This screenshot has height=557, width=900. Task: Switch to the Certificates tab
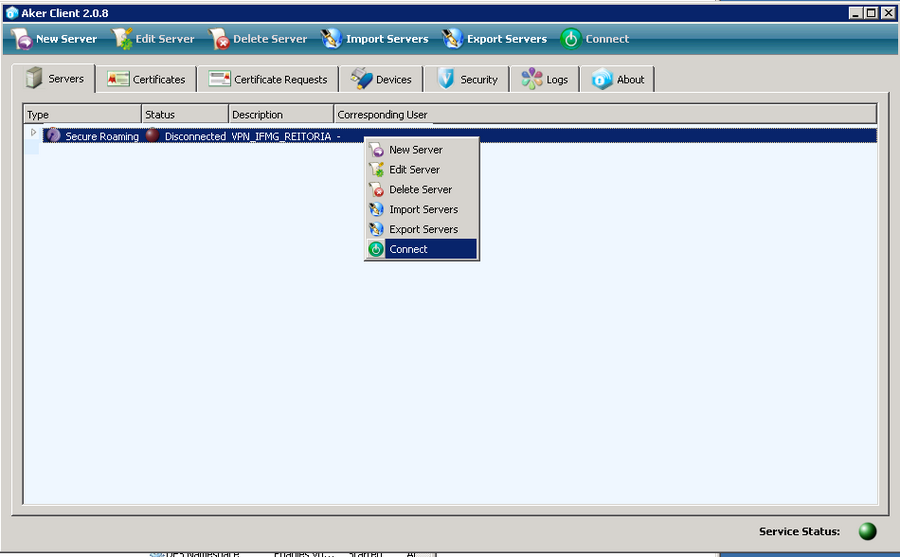coord(146,80)
